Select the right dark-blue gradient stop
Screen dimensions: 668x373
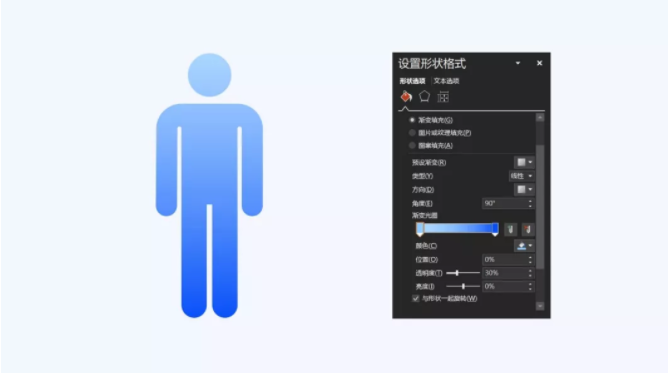(495, 229)
